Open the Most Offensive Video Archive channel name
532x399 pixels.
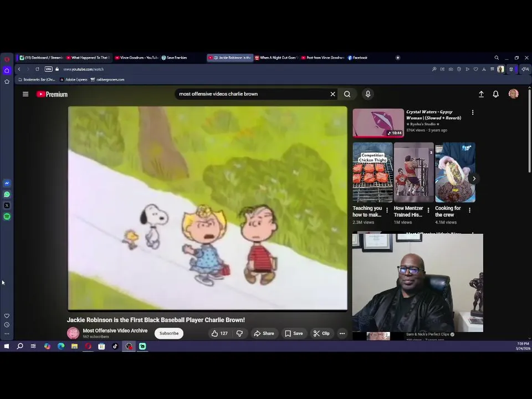point(115,330)
